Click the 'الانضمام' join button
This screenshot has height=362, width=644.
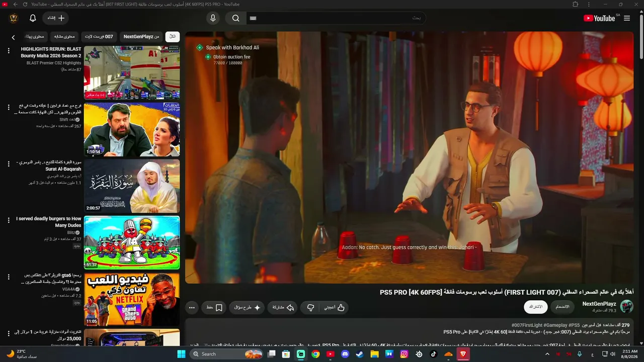[562, 307]
